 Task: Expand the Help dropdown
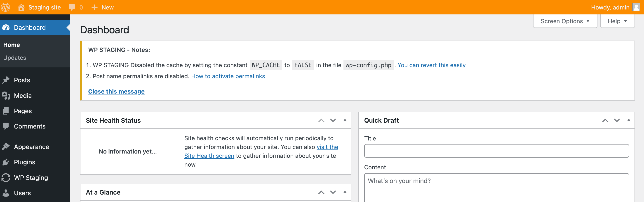(617, 21)
